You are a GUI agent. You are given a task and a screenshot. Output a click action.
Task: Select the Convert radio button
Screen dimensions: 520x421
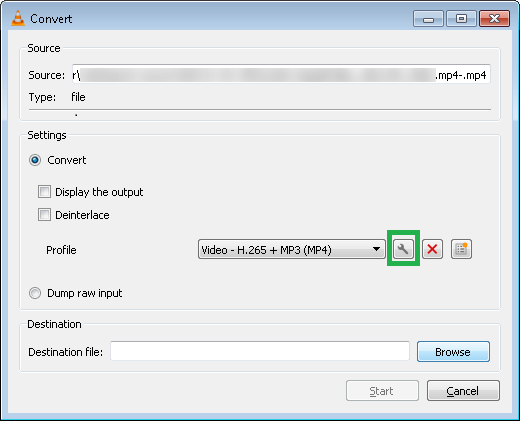(35, 160)
